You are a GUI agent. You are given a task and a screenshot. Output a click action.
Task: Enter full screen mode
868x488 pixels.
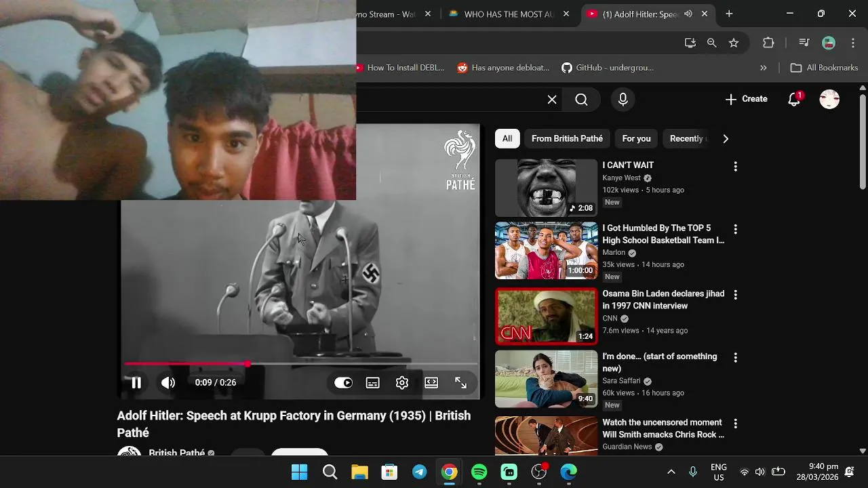(x=461, y=383)
